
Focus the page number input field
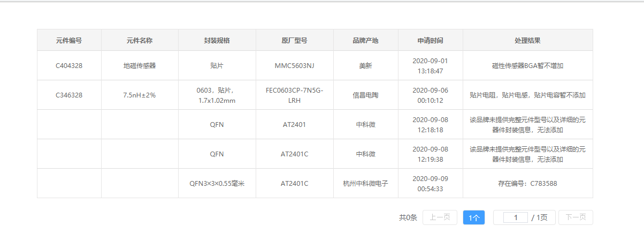[x=516, y=217]
